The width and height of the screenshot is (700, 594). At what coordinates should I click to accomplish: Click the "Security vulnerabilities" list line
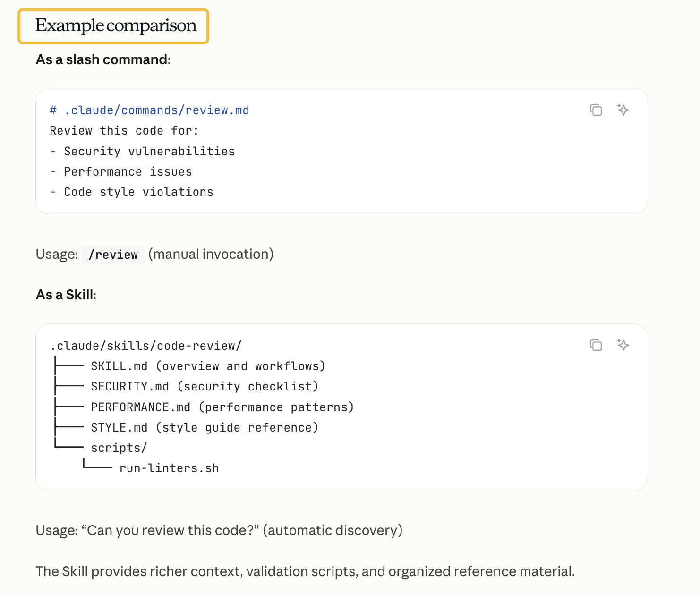pyautogui.click(x=149, y=152)
